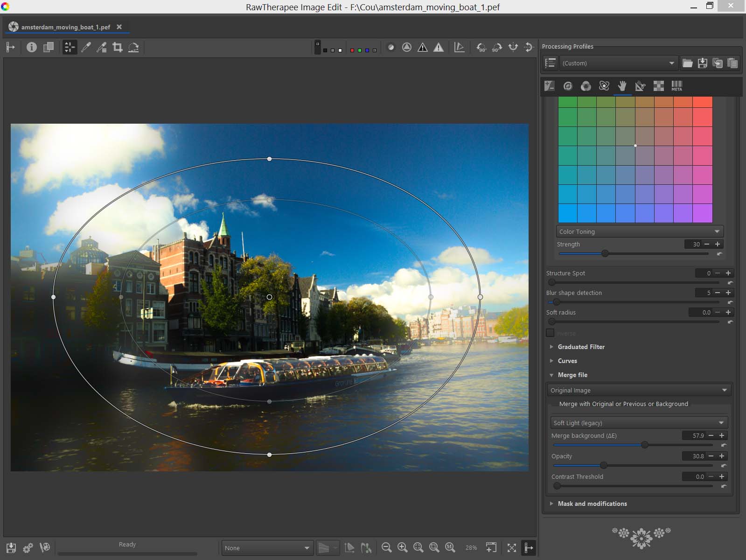This screenshot has height=560, width=746.
Task: Expand Mask and modifications section
Action: pos(592,504)
